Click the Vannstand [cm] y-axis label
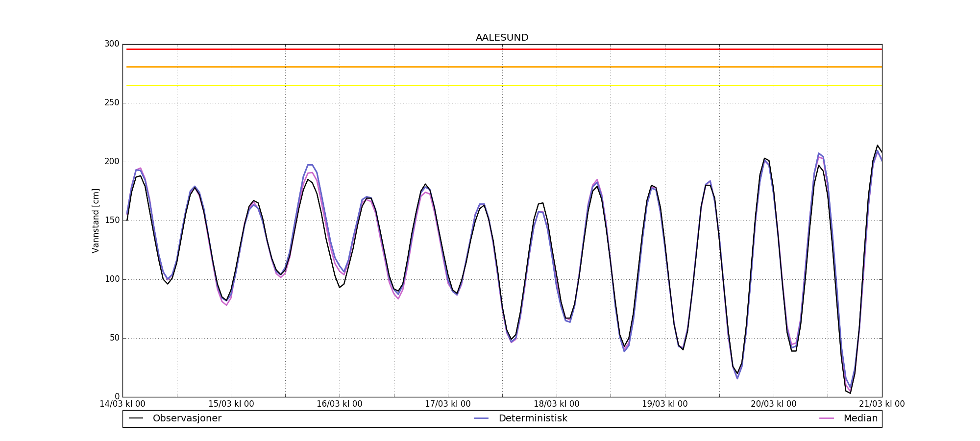Viewport: 980px width, 441px height. coord(96,220)
